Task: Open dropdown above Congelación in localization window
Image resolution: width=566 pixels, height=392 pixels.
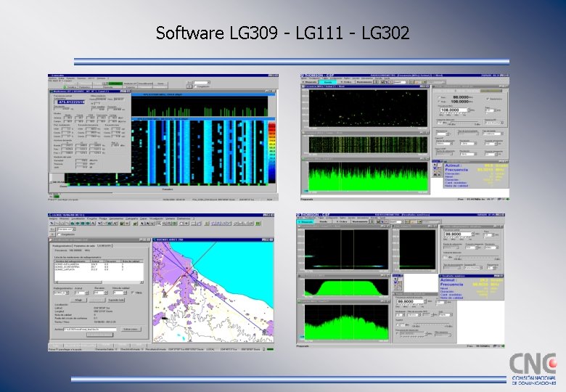Action: coord(67,229)
